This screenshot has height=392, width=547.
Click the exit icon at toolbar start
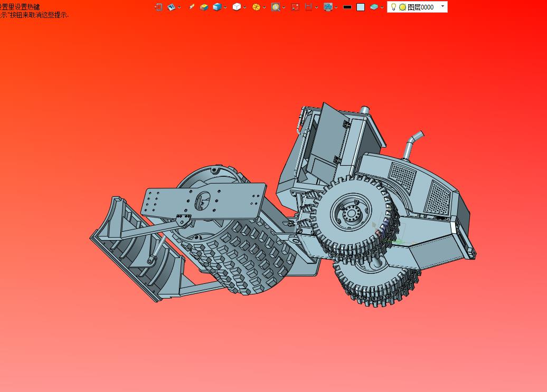click(158, 7)
